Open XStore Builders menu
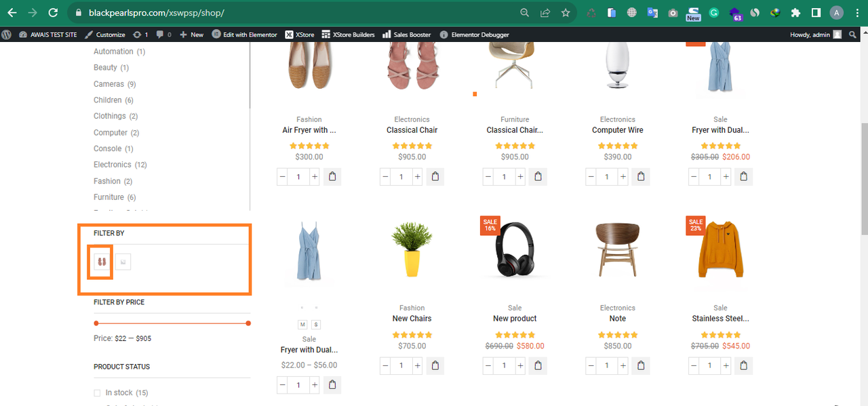868x406 pixels. point(349,35)
